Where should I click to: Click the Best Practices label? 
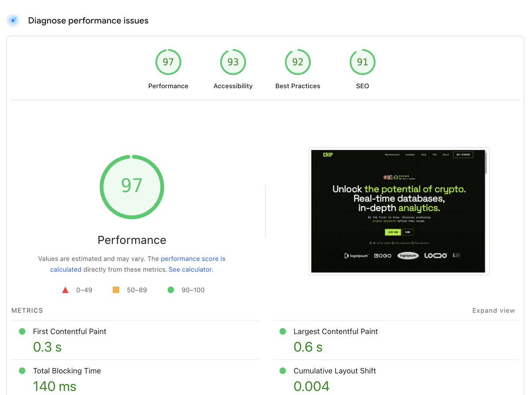pyautogui.click(x=297, y=86)
